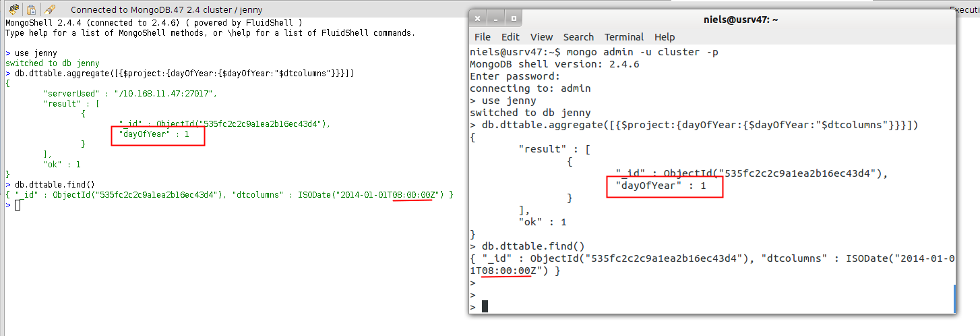Click the '1T08:00:00Z' time text in terminal
The height and width of the screenshot is (336, 980).
pos(503,271)
